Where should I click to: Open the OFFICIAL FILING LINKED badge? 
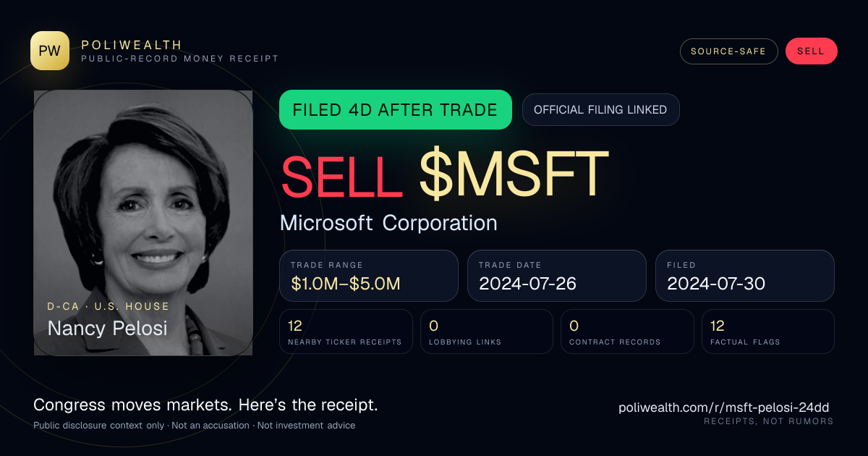pos(600,110)
